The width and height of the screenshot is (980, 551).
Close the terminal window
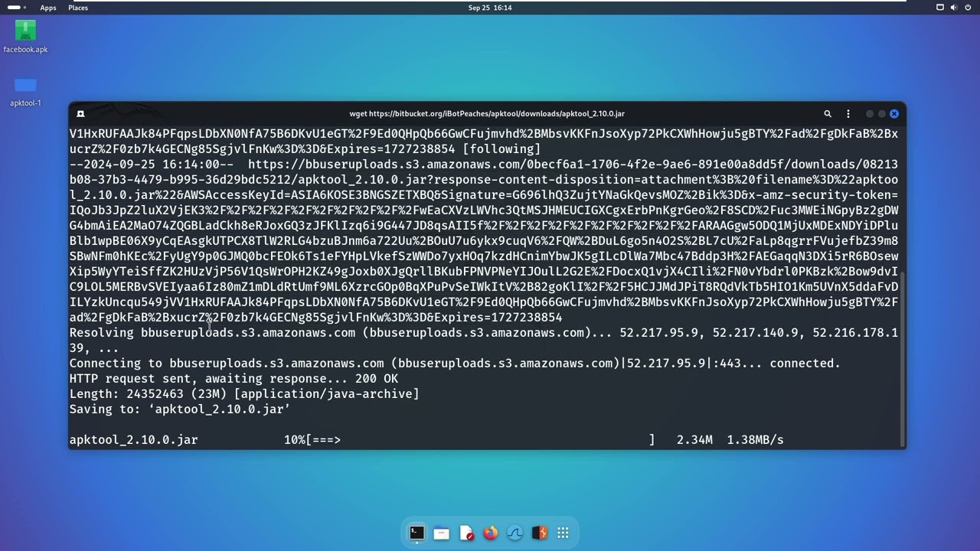tap(893, 114)
